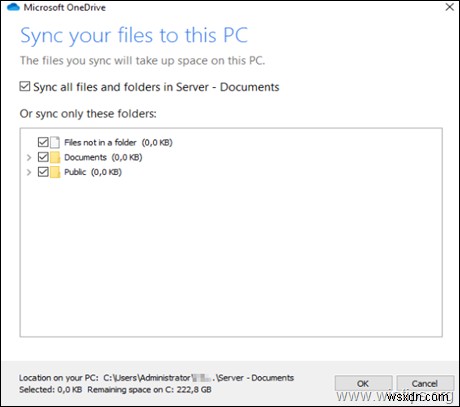460x407 pixels.
Task: Click the Cancel button
Action: [x=425, y=383]
